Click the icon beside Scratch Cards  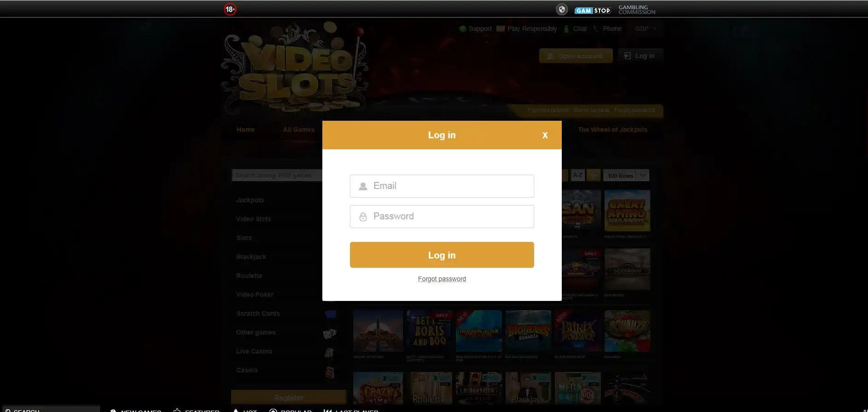click(331, 315)
